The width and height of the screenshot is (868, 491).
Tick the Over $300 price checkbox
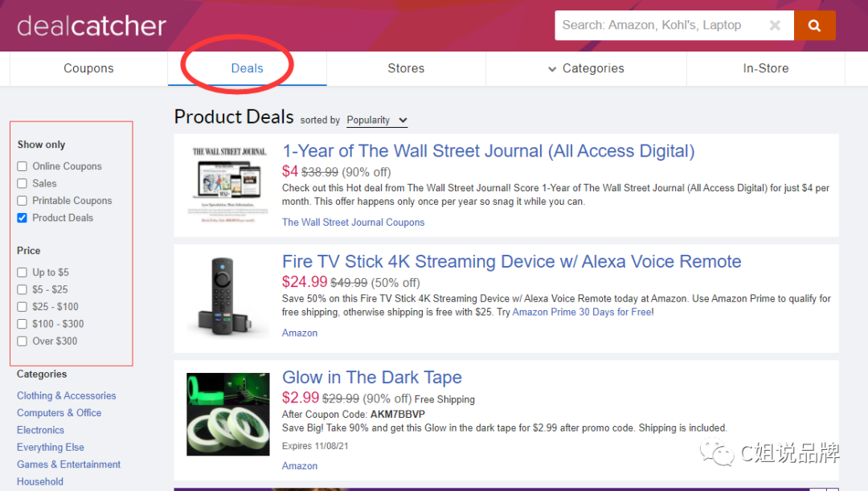point(23,342)
